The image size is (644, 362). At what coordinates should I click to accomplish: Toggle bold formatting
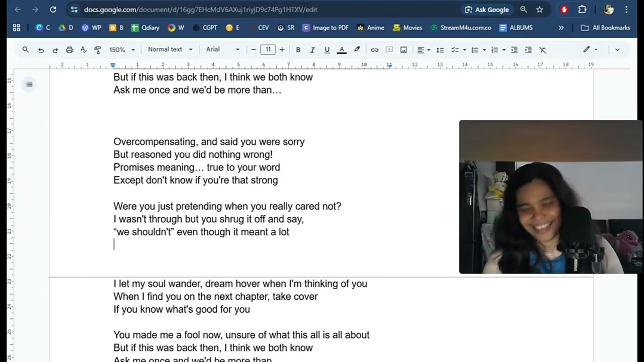[298, 50]
